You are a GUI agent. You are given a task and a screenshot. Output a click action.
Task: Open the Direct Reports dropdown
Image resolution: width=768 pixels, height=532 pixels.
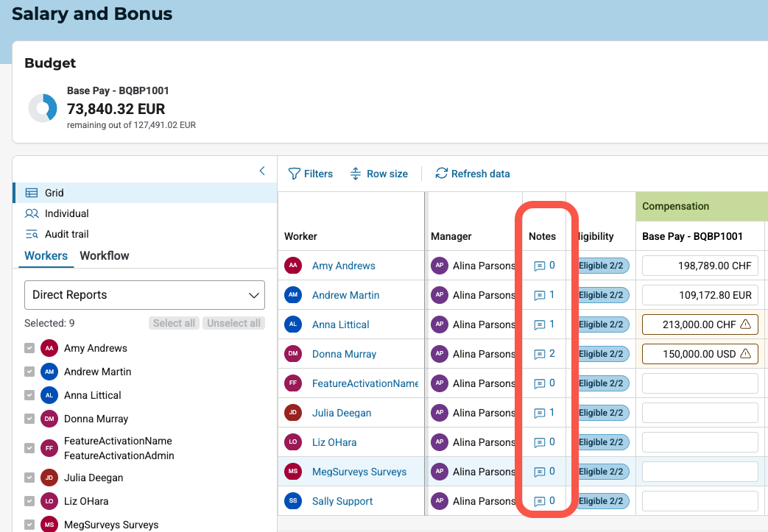tap(144, 295)
